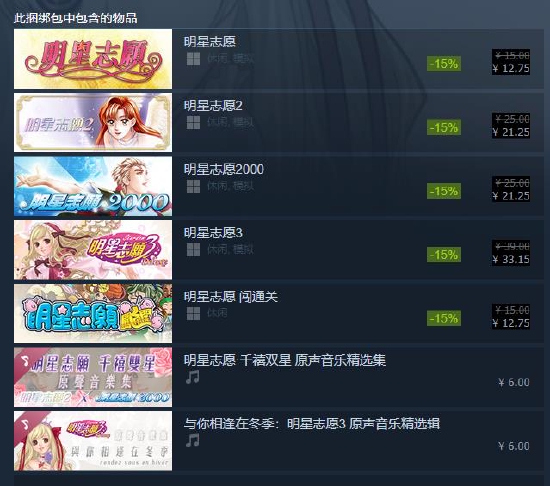Screen dimensions: 550x486
Task: Click the Windows platform icon under 明星志愿2000
Action: coord(193,187)
